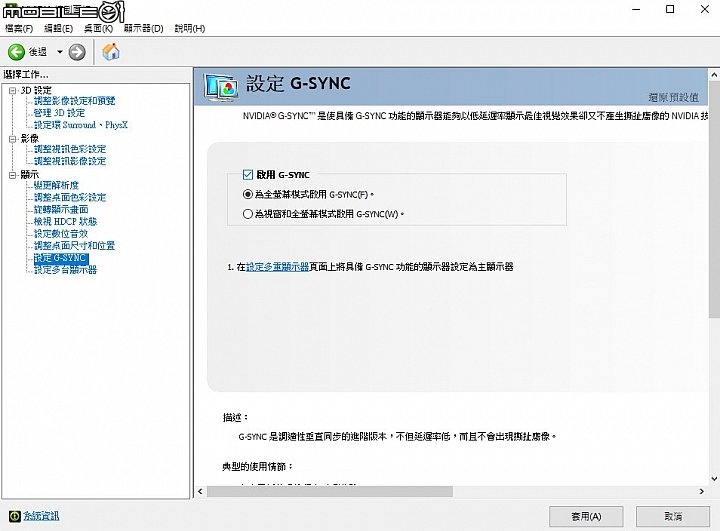Click the G-SYNC monitor header icon

(221, 87)
